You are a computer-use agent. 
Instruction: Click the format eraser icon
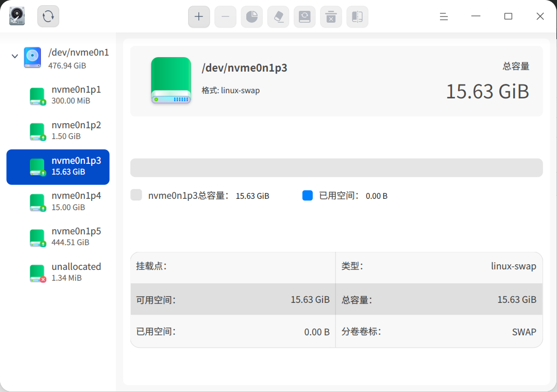[278, 16]
